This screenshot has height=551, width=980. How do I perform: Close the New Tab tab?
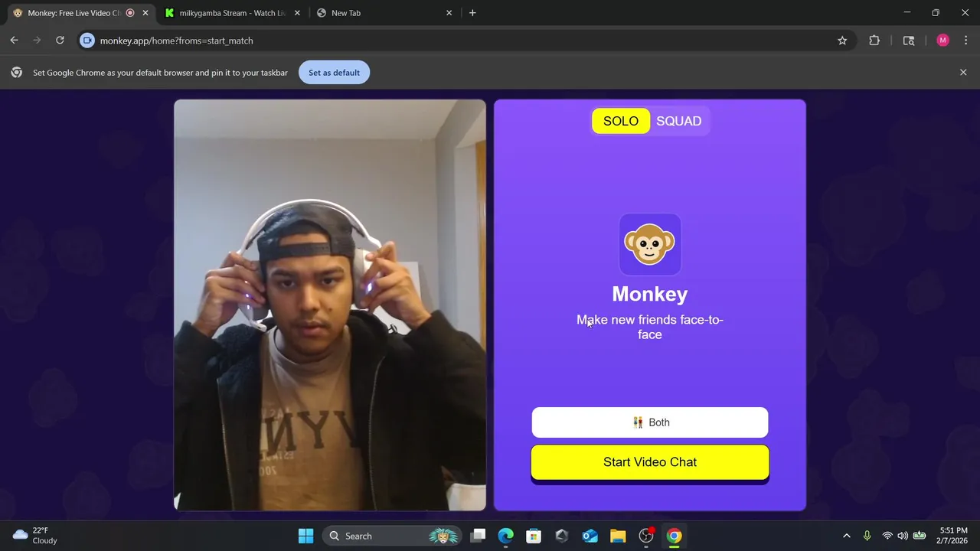pyautogui.click(x=449, y=13)
